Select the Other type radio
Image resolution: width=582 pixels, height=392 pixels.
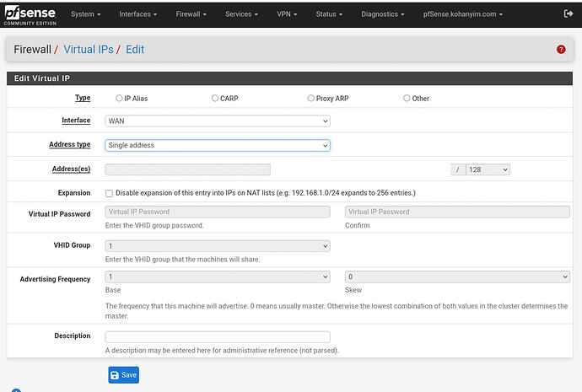coord(407,99)
